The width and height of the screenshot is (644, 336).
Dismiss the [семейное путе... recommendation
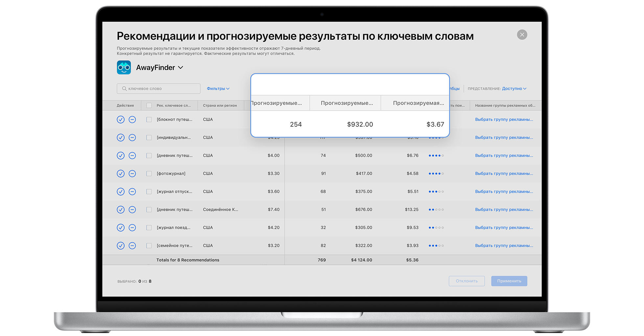point(132,245)
